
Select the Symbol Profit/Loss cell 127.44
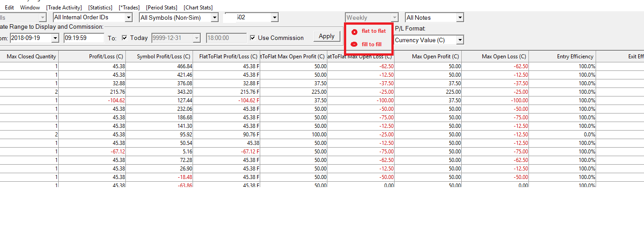[x=159, y=101]
